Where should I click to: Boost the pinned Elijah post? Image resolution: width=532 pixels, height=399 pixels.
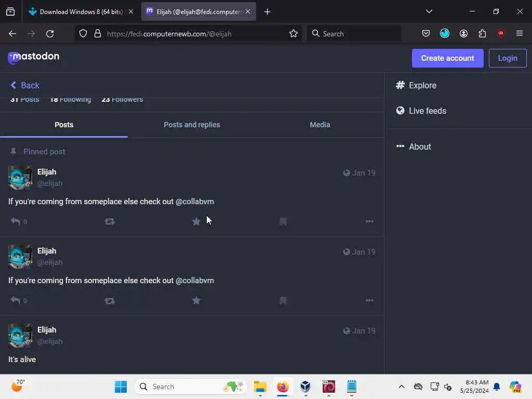click(x=110, y=221)
